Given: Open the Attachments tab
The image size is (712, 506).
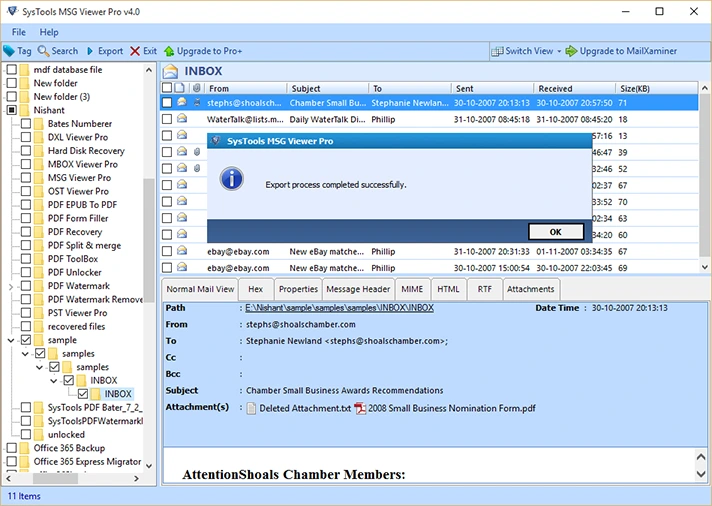Looking at the screenshot, I should [x=530, y=289].
